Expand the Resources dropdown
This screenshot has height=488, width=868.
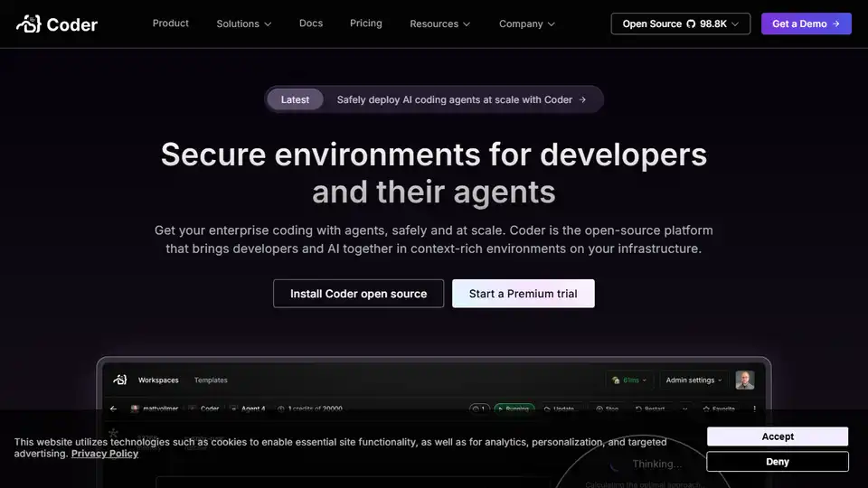(439, 23)
